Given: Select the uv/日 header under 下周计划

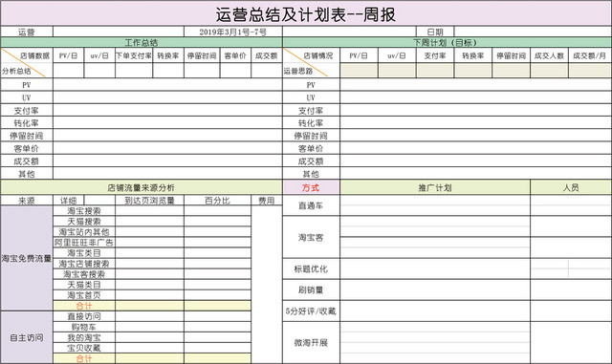Looking at the screenshot, I should [397, 55].
